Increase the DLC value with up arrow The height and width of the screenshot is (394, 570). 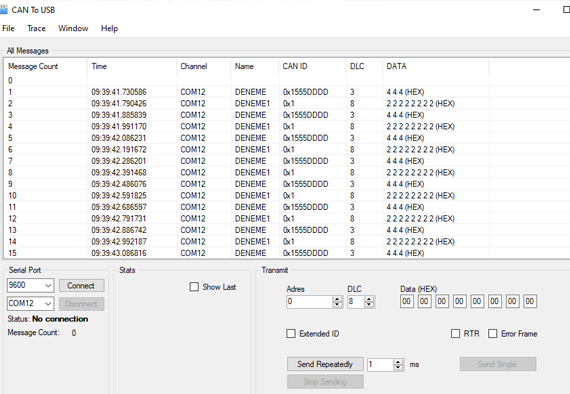click(x=369, y=299)
